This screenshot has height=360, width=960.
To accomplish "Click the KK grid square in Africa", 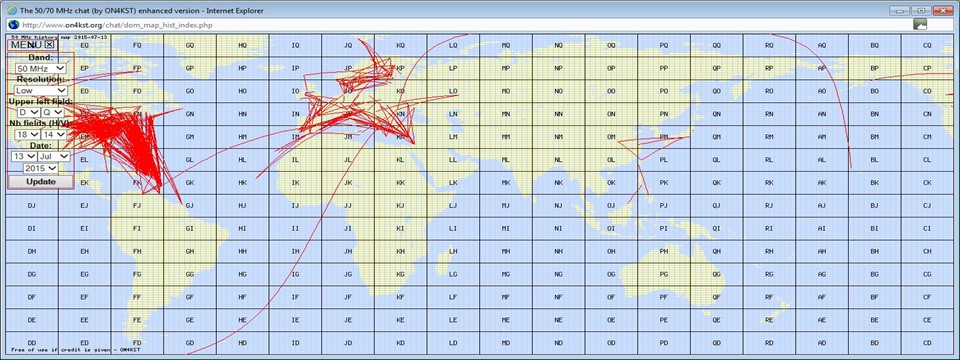I will click(x=400, y=182).
